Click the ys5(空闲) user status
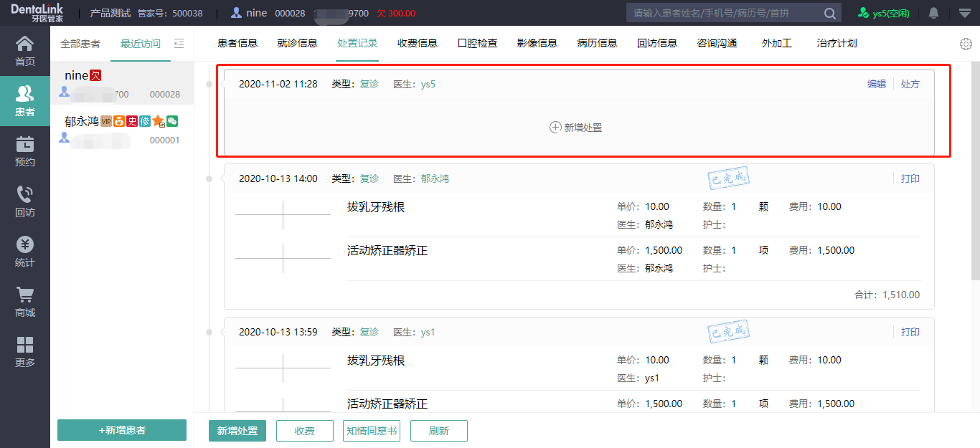980x448 pixels. (x=884, y=13)
